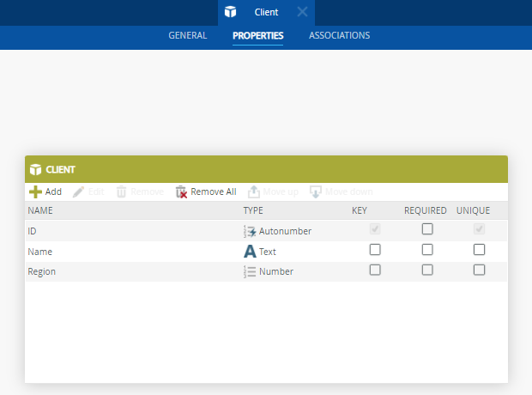Click the Number type icon in Region row
Image resolution: width=532 pixels, height=395 pixels.
coord(250,271)
